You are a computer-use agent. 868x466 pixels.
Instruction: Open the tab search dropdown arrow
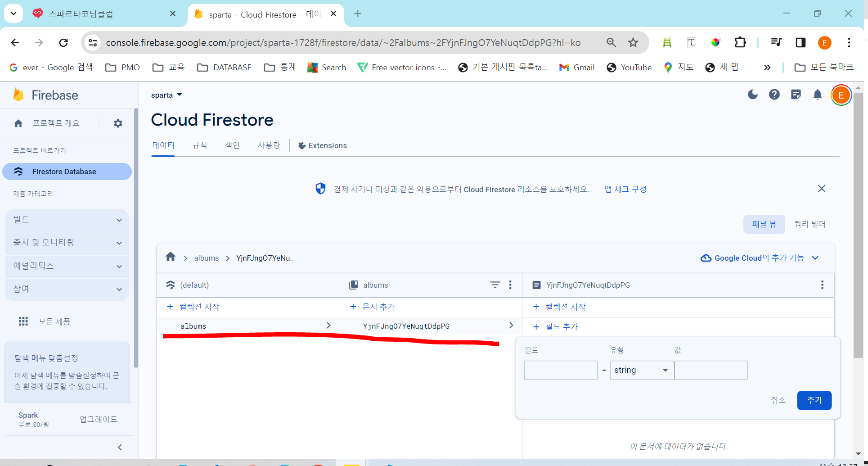[x=13, y=14]
